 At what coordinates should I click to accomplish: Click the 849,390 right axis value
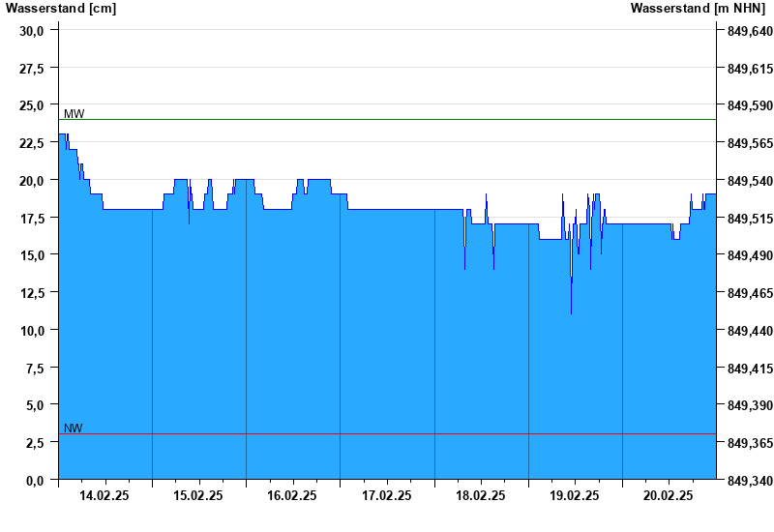(x=750, y=405)
